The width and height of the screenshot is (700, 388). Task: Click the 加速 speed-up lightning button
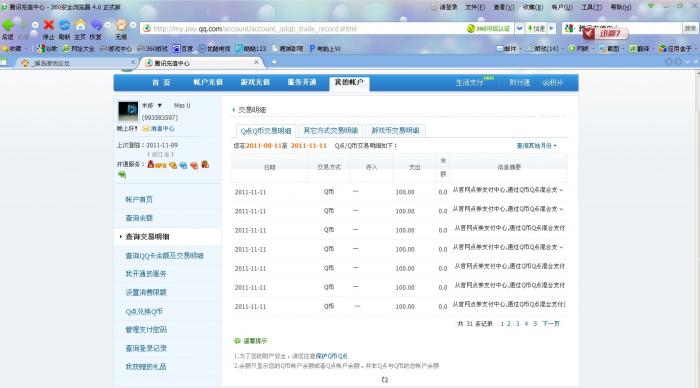tap(536, 29)
